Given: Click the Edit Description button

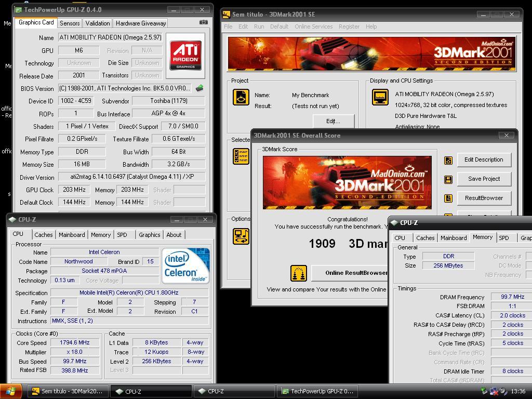Looking at the screenshot, I should (484, 160).
